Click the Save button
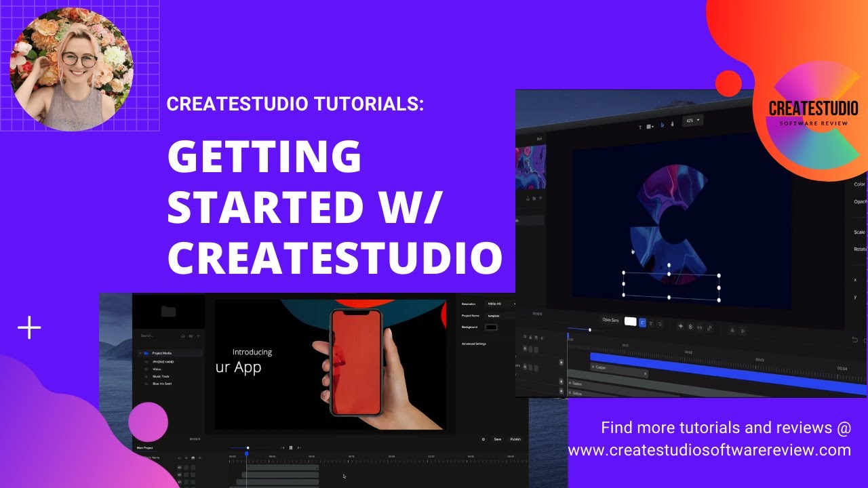 [x=497, y=439]
